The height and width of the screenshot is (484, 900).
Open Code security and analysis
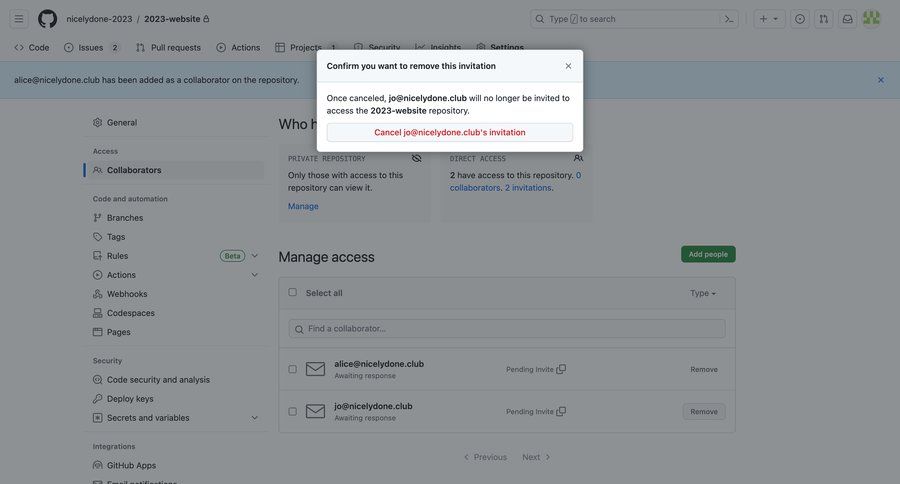(174, 380)
